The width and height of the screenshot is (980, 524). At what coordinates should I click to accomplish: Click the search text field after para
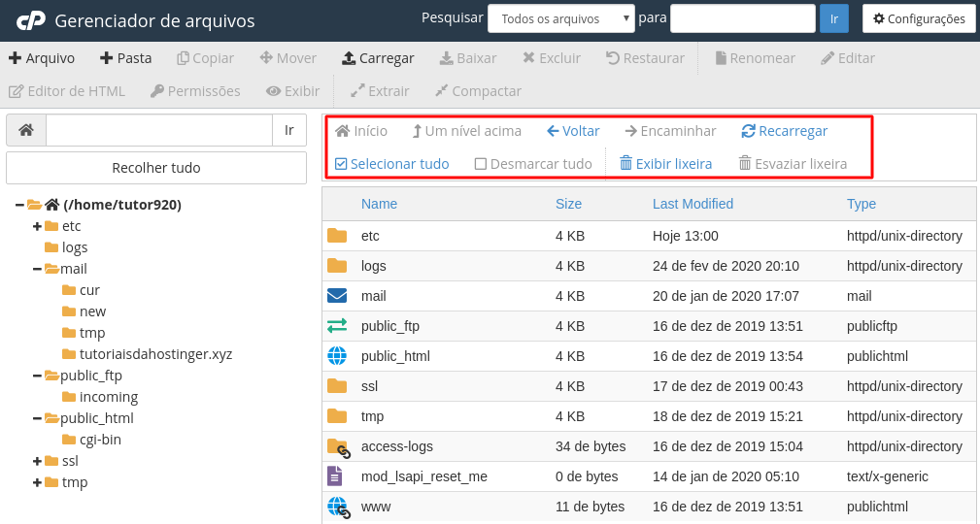tap(742, 18)
